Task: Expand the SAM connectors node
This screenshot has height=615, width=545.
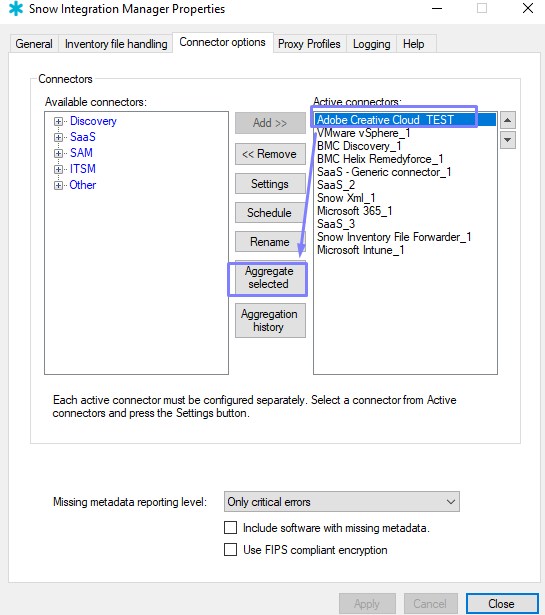Action: 58,153
